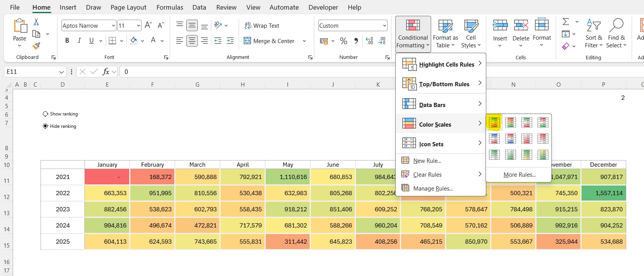Open font name dropdown Aptos Narrow

(113, 26)
